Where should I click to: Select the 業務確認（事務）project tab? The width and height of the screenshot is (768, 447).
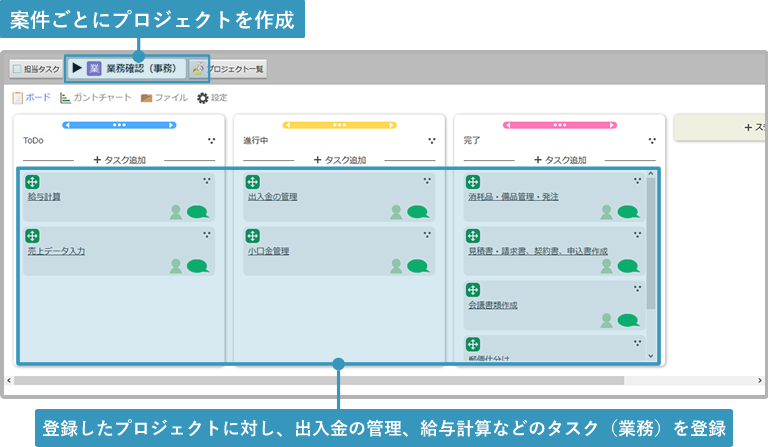pyautogui.click(x=126, y=69)
